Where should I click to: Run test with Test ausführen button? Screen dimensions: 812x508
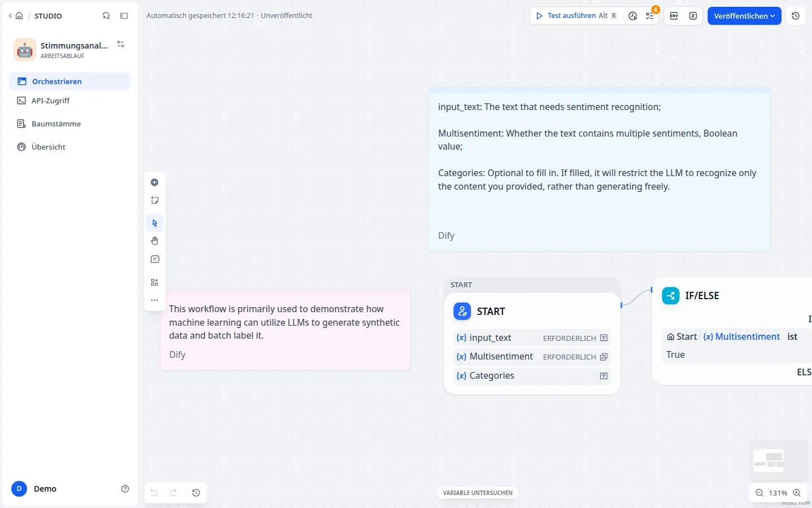[x=576, y=16]
